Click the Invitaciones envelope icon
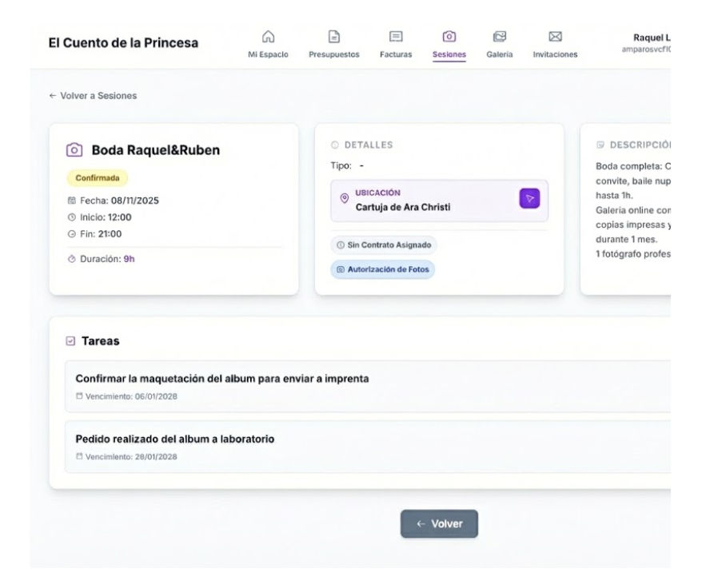 [x=554, y=37]
